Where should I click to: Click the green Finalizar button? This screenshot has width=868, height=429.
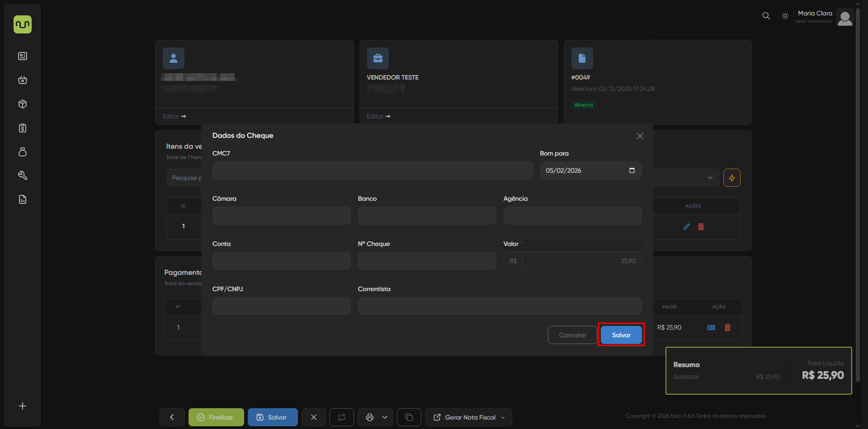click(216, 417)
